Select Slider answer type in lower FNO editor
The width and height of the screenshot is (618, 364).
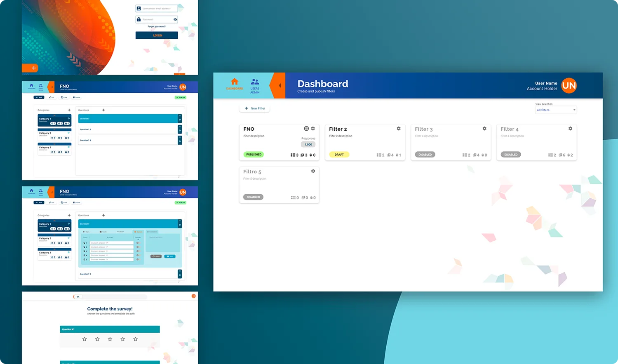click(120, 232)
